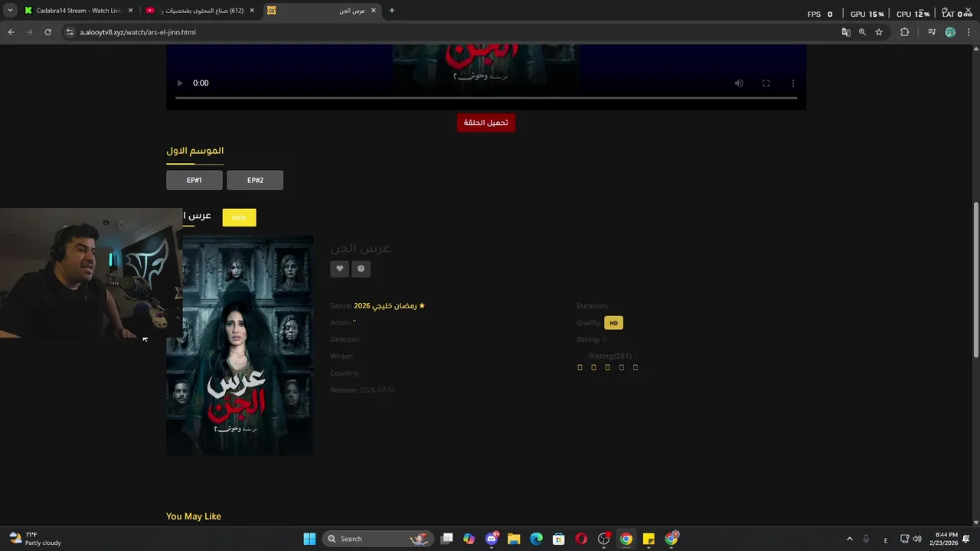The width and height of the screenshot is (980, 551).
Task: Close the current active browser tab
Action: click(374, 11)
